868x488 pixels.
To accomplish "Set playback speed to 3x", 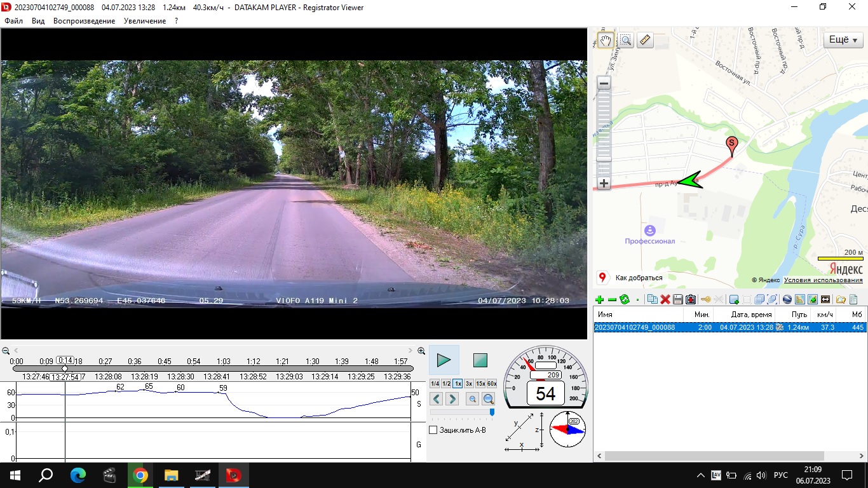I will (x=468, y=384).
